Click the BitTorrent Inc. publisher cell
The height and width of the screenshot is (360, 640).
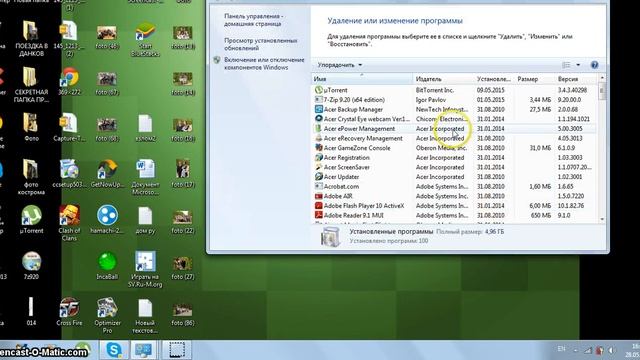[435, 90]
